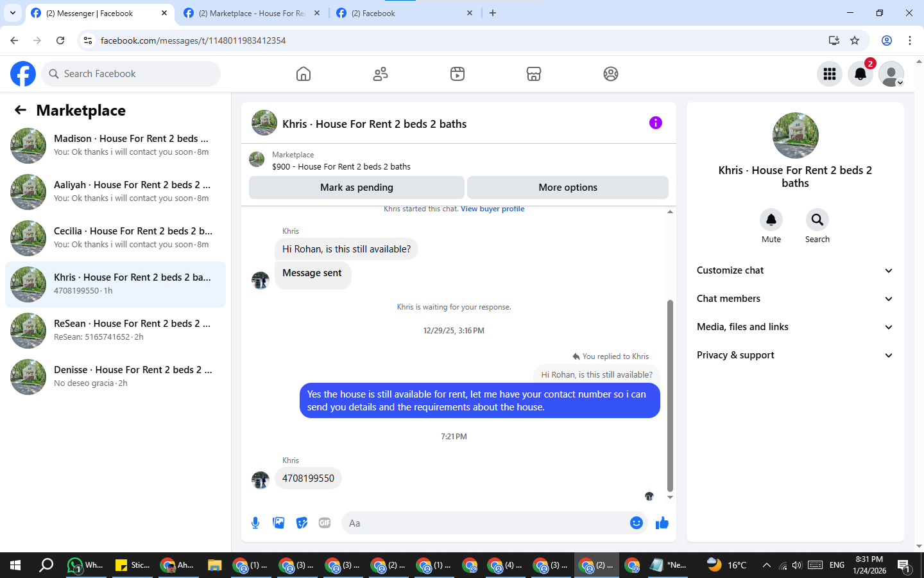Open the Groups icon in top navigation
This screenshot has width=924, height=578.
coord(611,74)
